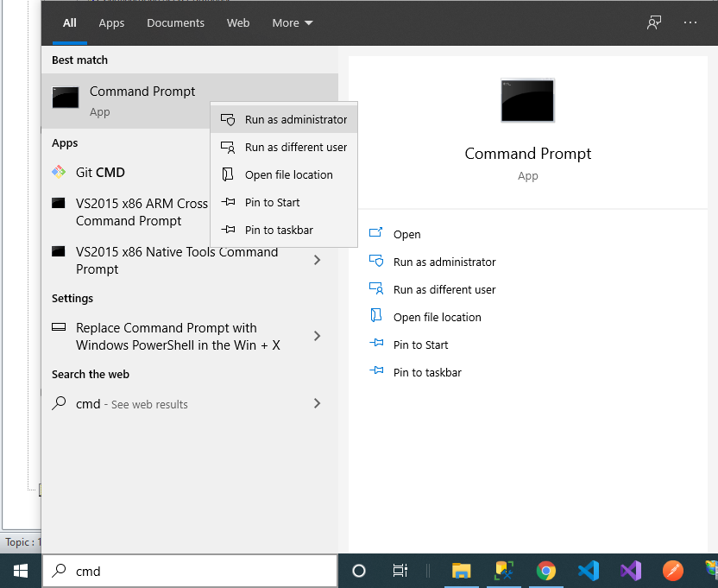Expand the cmd web results chevron
The width and height of the screenshot is (718, 588).
[x=318, y=403]
